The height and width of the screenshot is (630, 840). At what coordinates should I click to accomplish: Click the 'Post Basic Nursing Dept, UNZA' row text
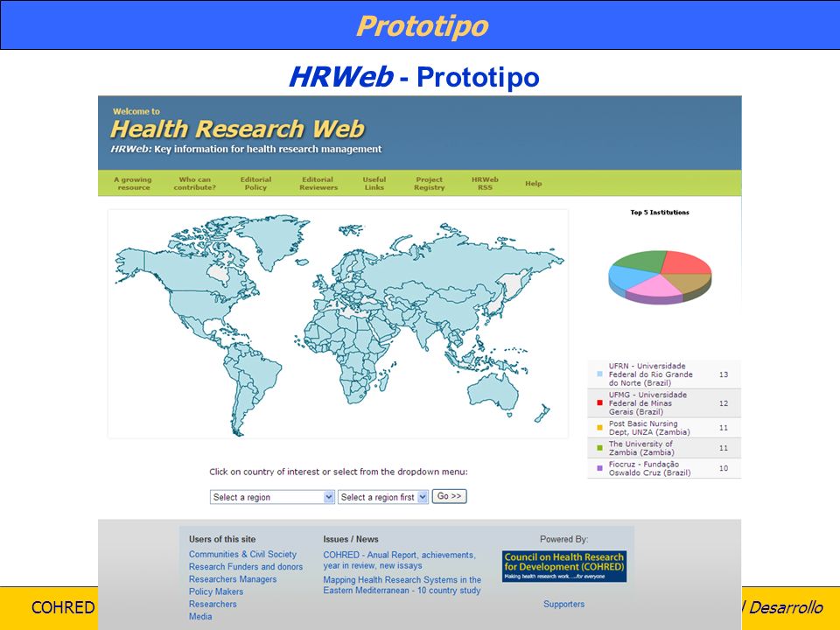tap(648, 428)
